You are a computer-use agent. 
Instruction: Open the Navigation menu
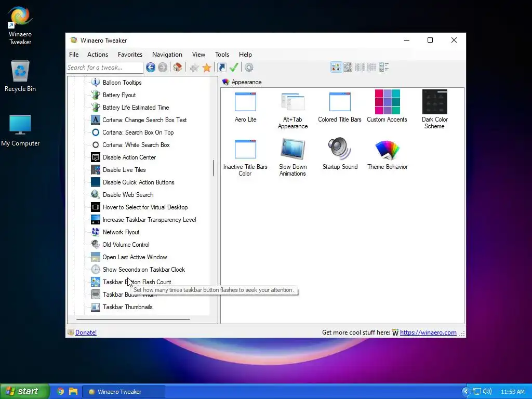pyautogui.click(x=167, y=54)
